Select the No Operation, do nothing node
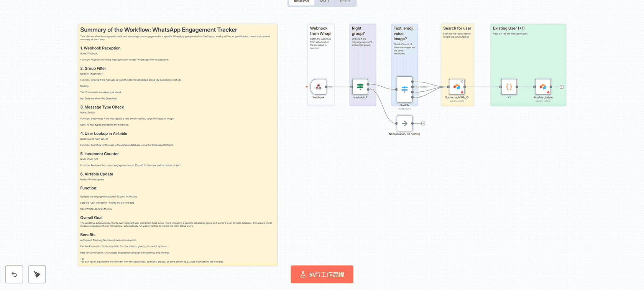Viewport: 644px width, 290px height. pos(404,124)
